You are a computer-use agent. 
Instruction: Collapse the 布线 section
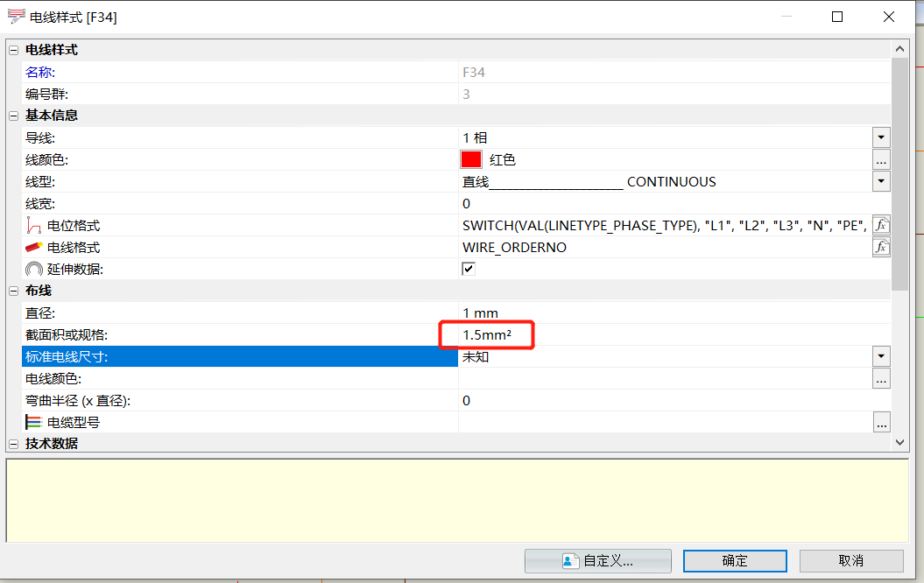point(13,291)
